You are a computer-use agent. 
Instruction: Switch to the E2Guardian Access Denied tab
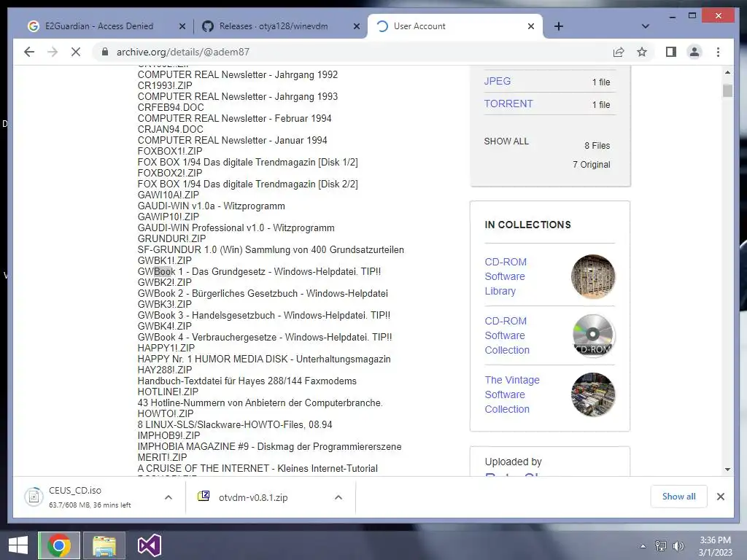99,26
